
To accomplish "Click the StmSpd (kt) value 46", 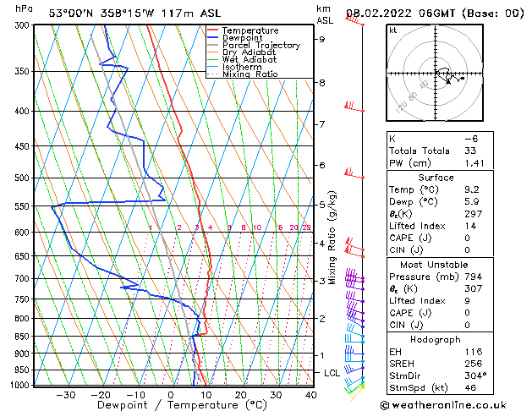I will click(470, 387).
